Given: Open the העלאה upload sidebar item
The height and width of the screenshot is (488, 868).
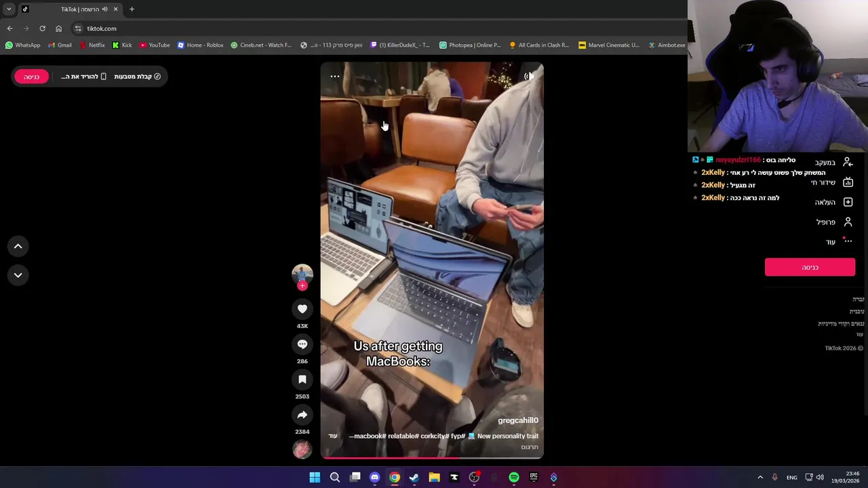Looking at the screenshot, I should coord(833,202).
